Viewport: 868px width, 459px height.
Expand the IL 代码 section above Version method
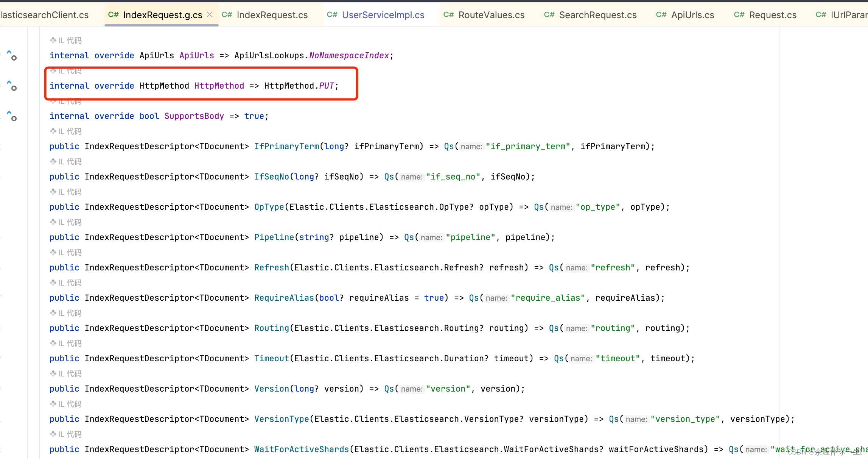pos(65,373)
